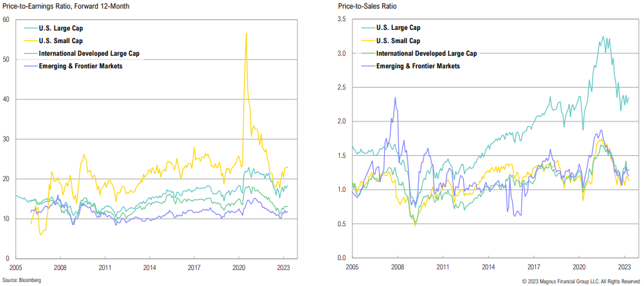Select International Developed Large Cap label in left legend
The height and width of the screenshot is (286, 644).
91,53
